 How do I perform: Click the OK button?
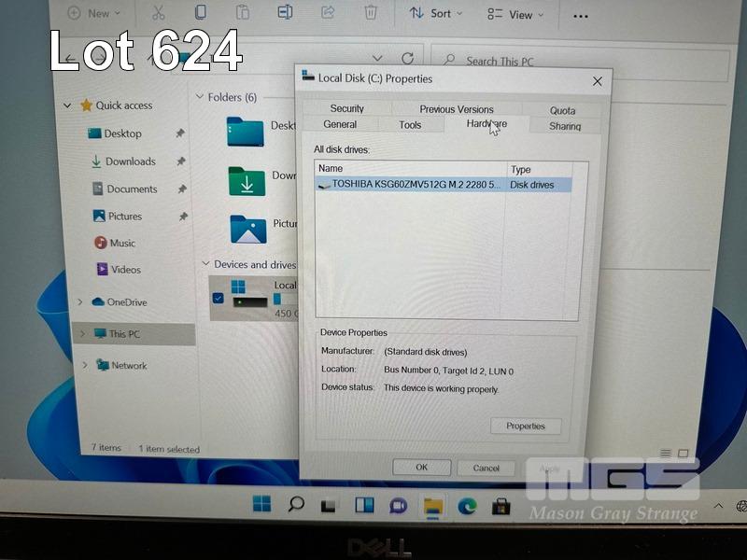click(421, 468)
